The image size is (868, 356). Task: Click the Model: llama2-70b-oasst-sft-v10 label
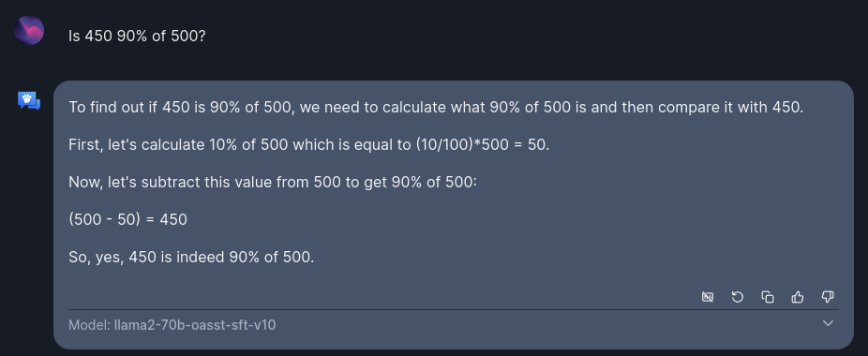(172, 325)
